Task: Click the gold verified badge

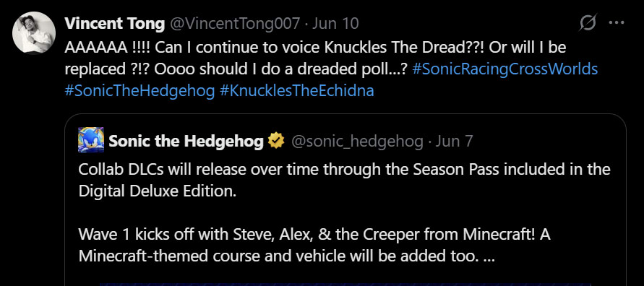Action: (276, 141)
